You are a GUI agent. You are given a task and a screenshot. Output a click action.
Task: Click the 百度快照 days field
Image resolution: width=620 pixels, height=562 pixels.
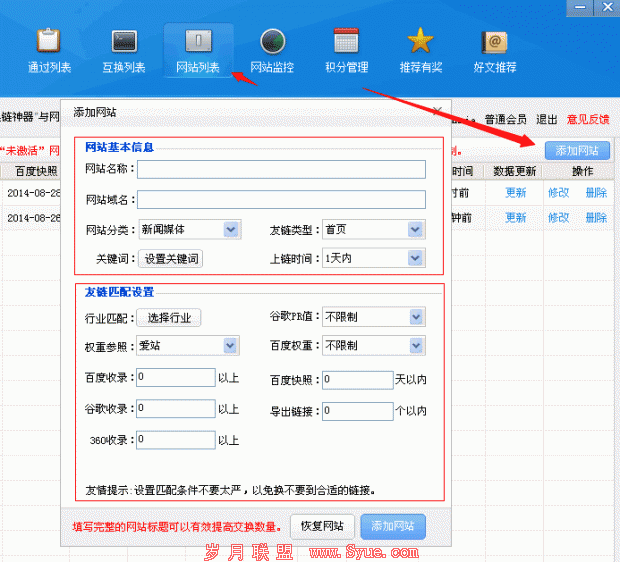[358, 380]
